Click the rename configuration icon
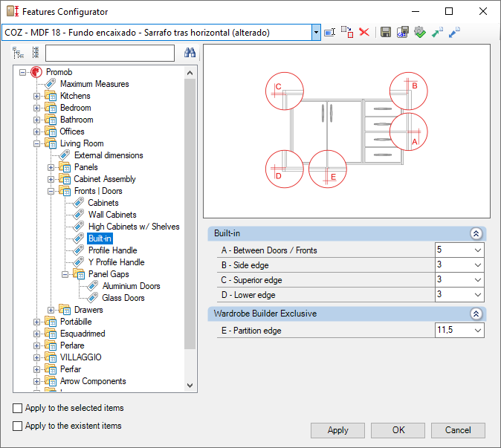Screen dimensions: 501x448 (330, 32)
